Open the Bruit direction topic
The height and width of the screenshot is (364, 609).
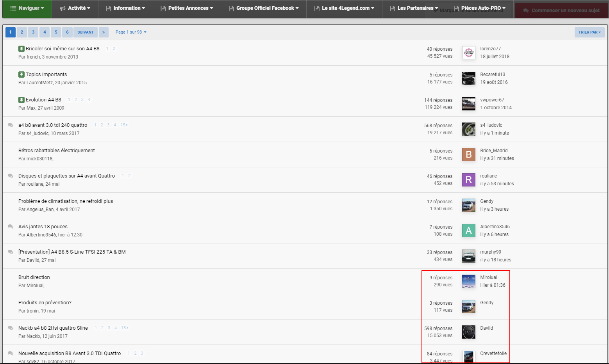(34, 277)
